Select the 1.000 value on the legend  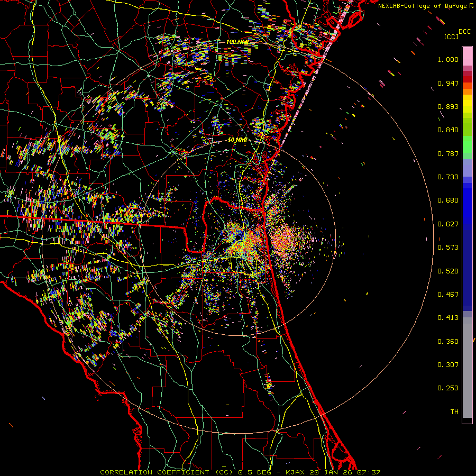pyautogui.click(x=448, y=60)
